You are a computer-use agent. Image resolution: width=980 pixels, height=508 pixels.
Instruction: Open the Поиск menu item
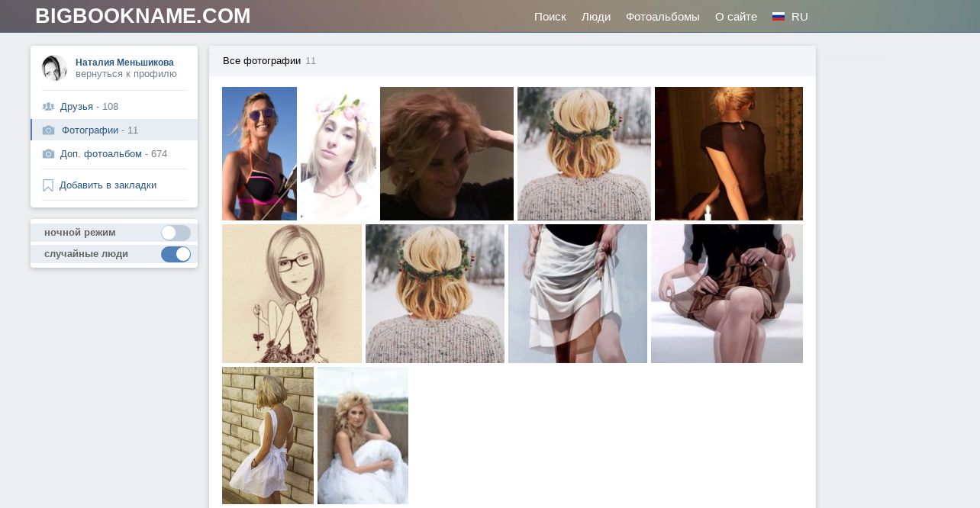pos(550,17)
